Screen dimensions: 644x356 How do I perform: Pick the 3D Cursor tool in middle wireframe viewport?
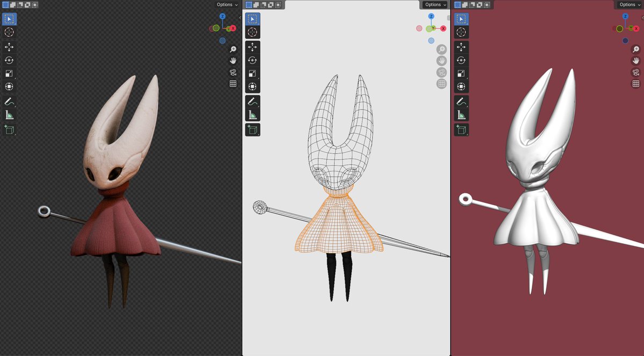(x=252, y=32)
